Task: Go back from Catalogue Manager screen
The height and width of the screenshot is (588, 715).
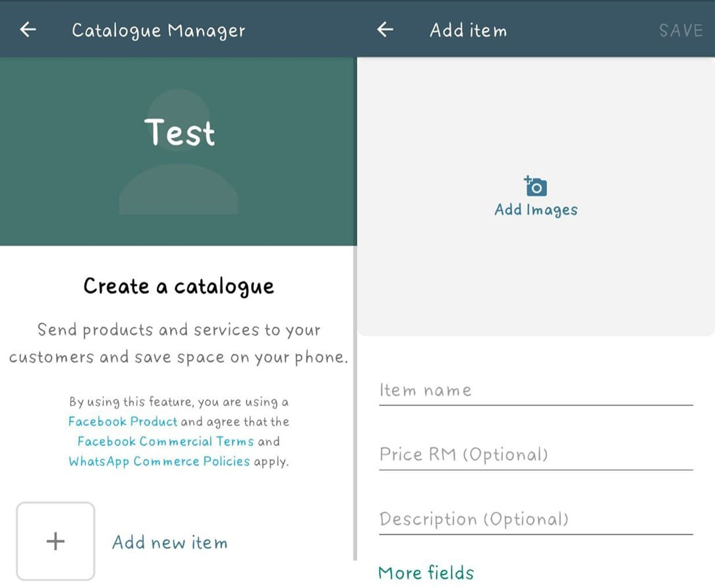Action: (x=28, y=30)
